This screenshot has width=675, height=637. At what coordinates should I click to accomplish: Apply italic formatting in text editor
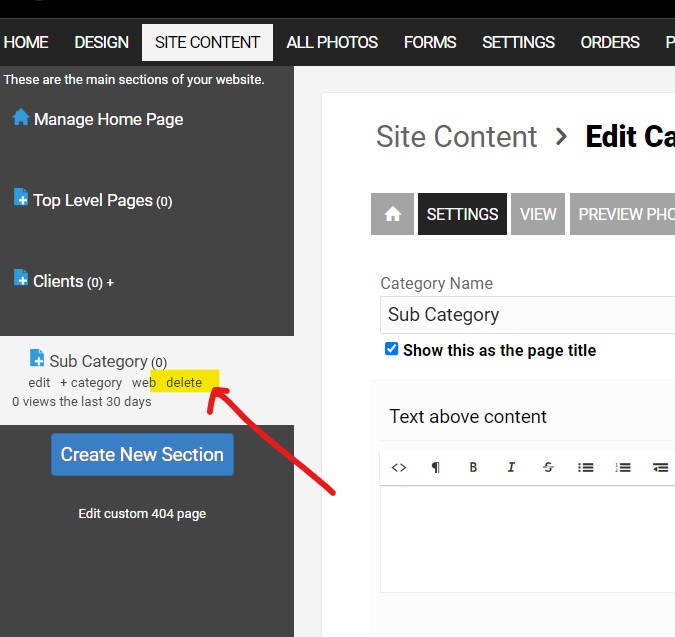pos(511,467)
